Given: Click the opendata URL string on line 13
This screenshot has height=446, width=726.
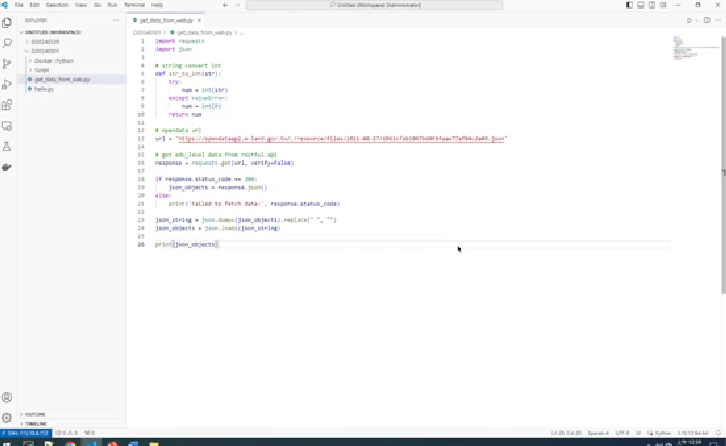Looking at the screenshot, I should 341,138.
